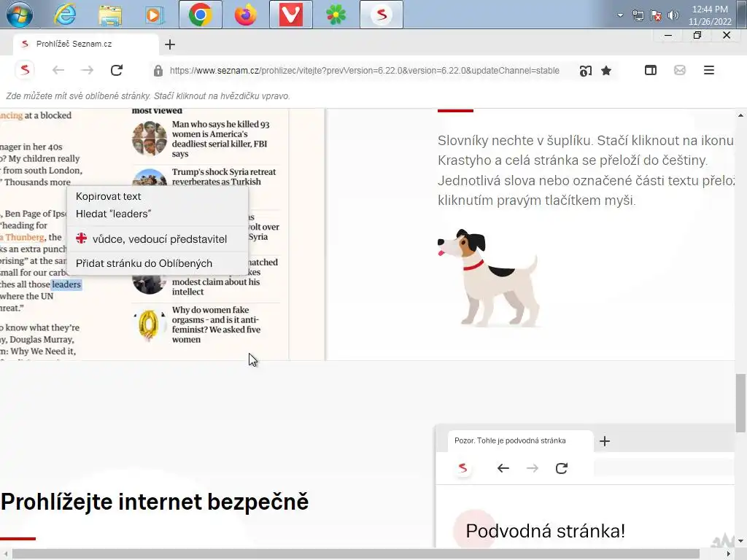Open network status tray icon

638,16
